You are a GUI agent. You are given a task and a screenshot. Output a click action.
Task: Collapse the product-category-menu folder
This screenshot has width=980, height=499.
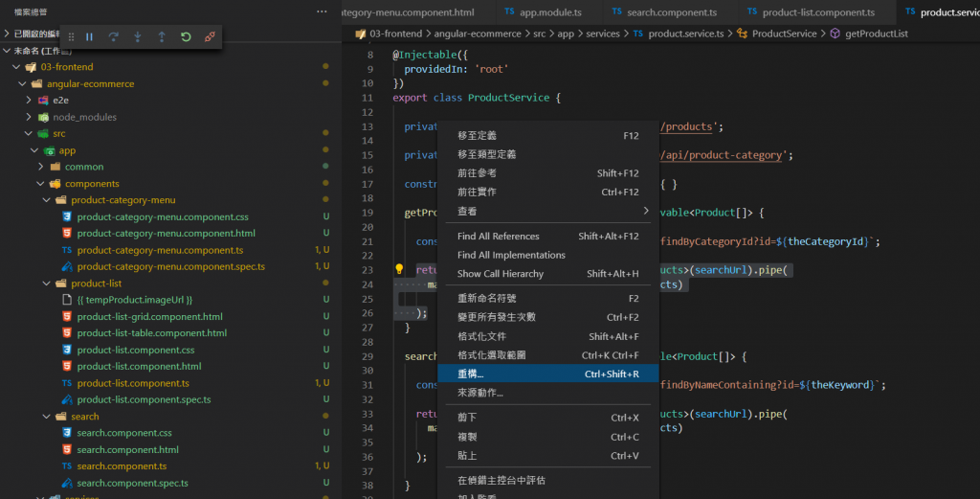[x=122, y=200]
